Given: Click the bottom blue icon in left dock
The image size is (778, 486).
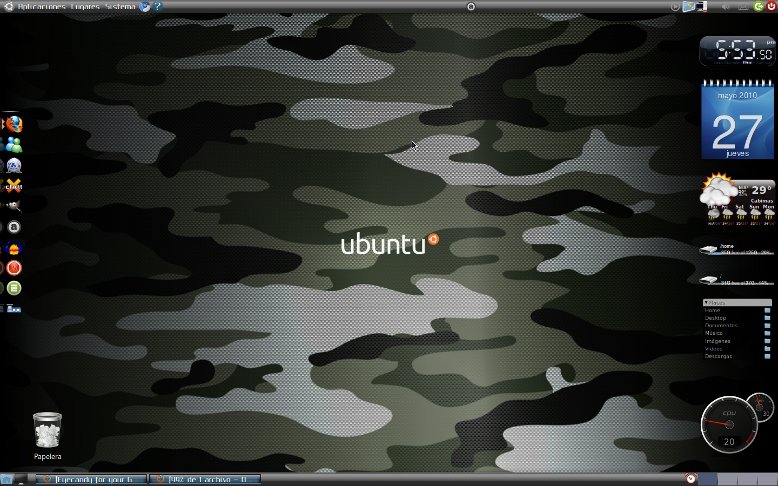Looking at the screenshot, I should click(13, 308).
